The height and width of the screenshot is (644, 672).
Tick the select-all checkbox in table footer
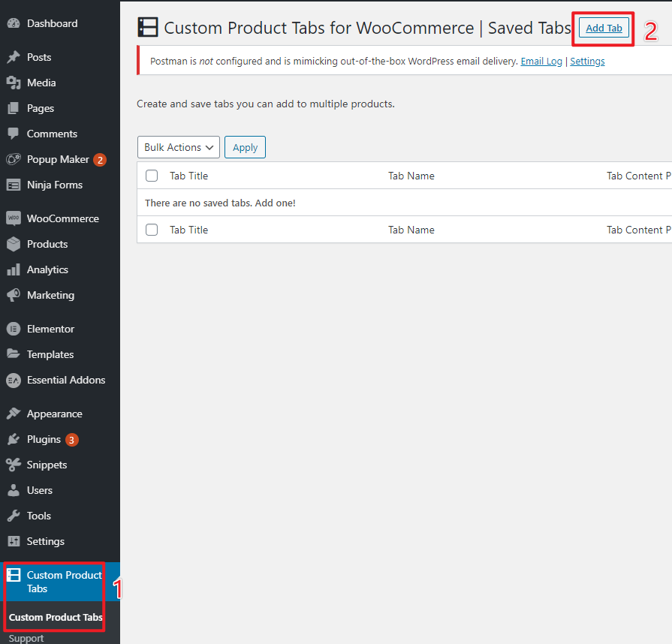point(152,230)
